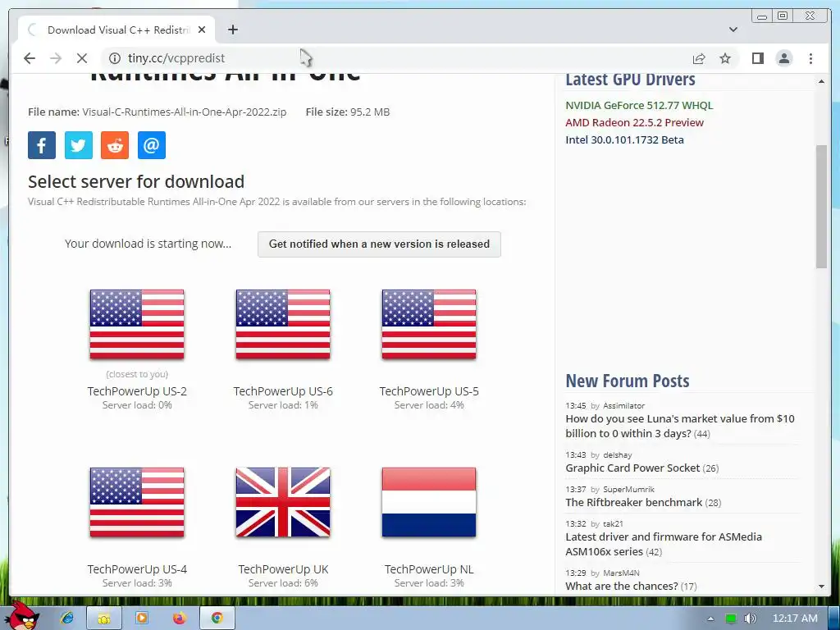Viewport: 840px width, 630px height.
Task: Share this page icon in address bar
Action: 699,58
